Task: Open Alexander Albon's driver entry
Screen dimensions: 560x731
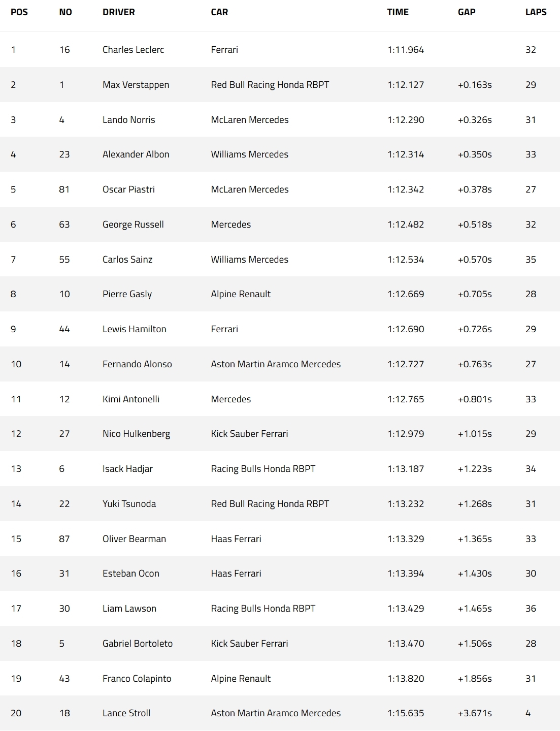Action: (x=136, y=154)
